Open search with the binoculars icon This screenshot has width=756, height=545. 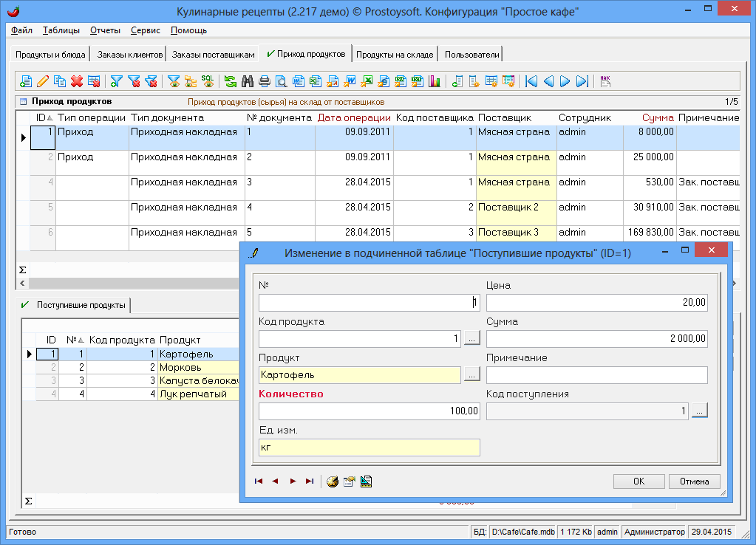(x=248, y=81)
